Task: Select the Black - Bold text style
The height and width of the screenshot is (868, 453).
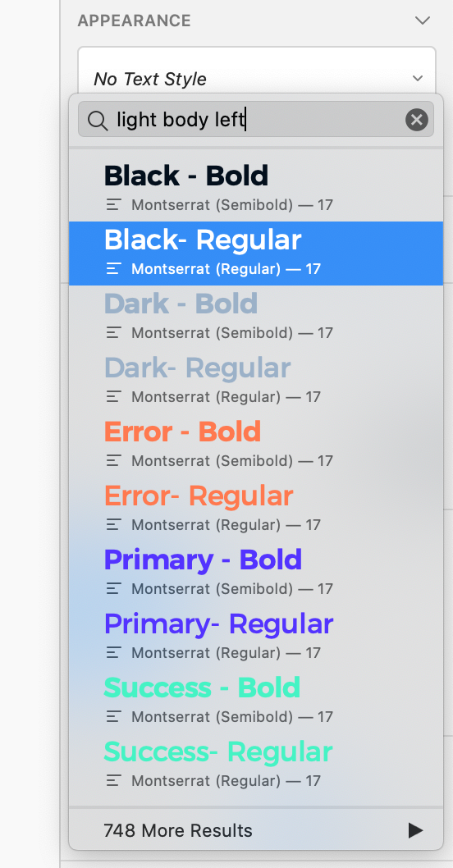Action: 256,190
